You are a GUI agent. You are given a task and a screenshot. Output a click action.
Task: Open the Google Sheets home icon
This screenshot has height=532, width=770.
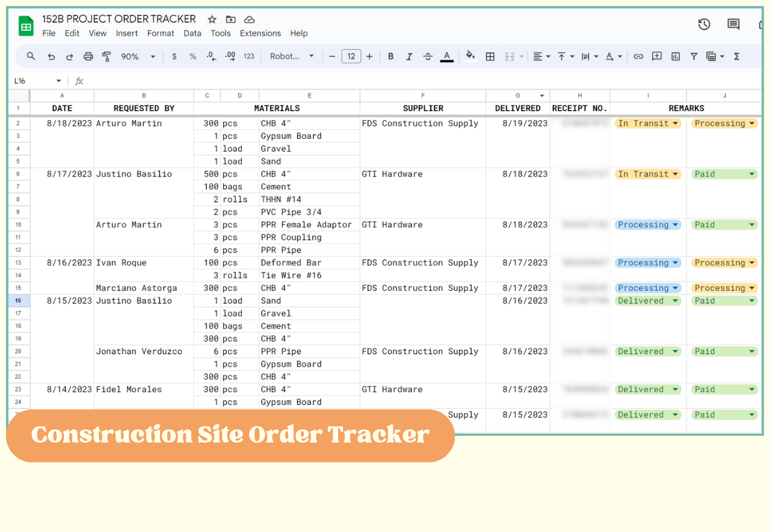coord(26,26)
